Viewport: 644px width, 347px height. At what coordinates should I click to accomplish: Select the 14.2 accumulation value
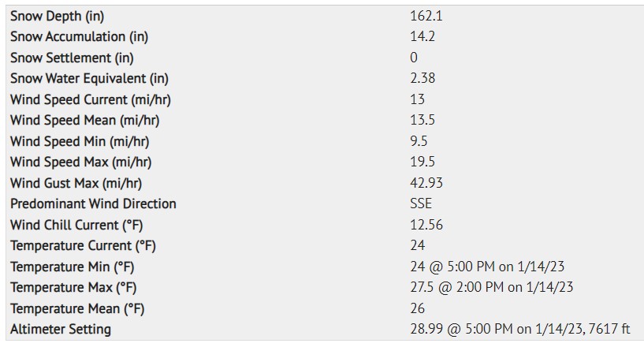pyautogui.click(x=423, y=36)
